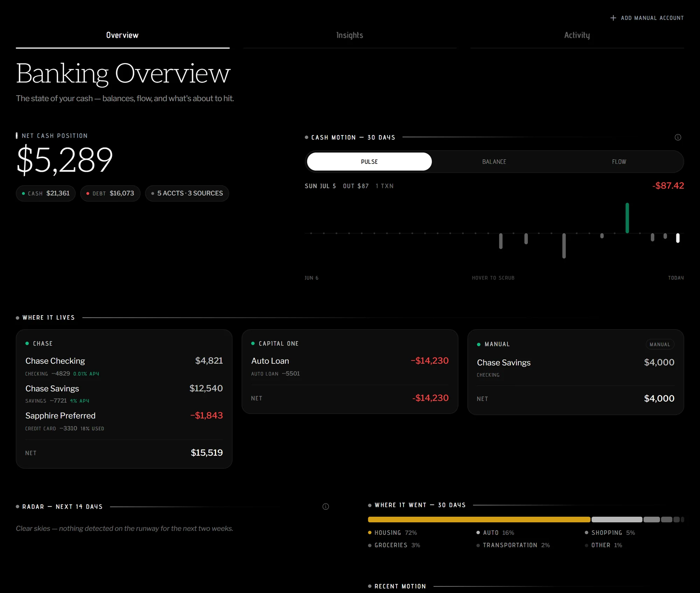Switch to the Insights tab
Image resolution: width=700 pixels, height=593 pixels.
pos(350,35)
